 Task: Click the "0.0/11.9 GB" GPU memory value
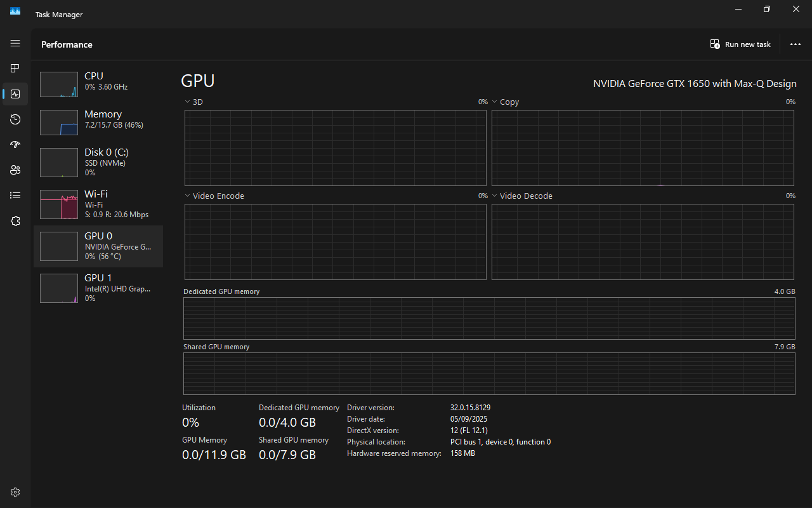(x=214, y=455)
